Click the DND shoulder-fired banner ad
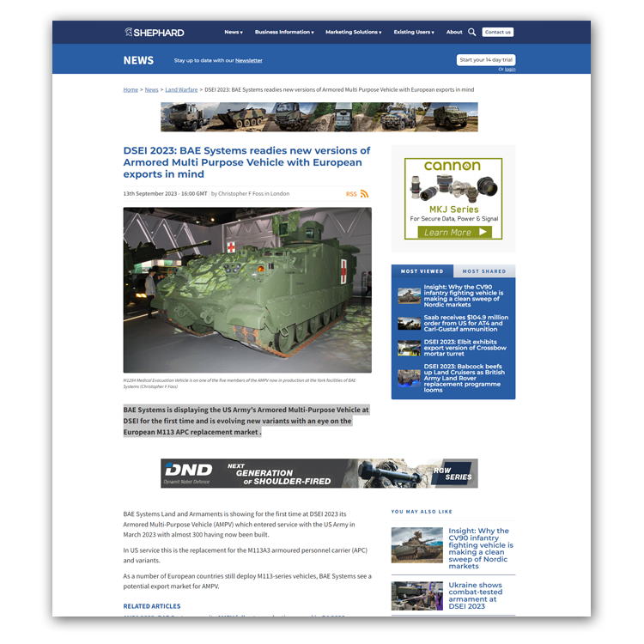This screenshot has height=644, width=644. click(319, 473)
